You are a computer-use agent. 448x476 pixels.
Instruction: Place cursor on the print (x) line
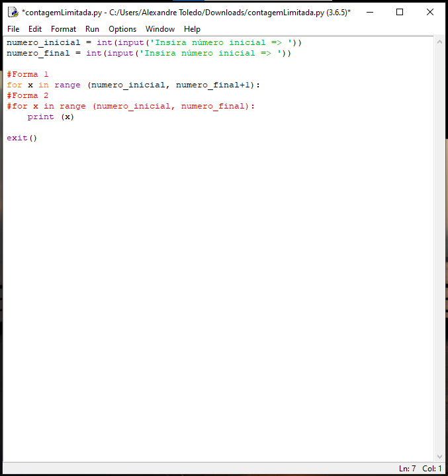pos(50,117)
